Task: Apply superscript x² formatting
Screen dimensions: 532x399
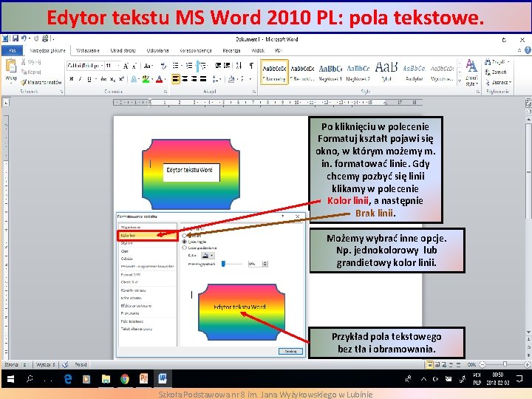Action: pyautogui.click(x=121, y=79)
